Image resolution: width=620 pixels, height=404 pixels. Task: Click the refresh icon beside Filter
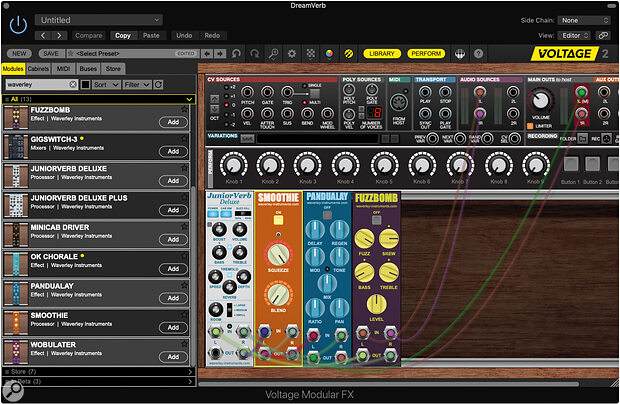click(x=158, y=85)
